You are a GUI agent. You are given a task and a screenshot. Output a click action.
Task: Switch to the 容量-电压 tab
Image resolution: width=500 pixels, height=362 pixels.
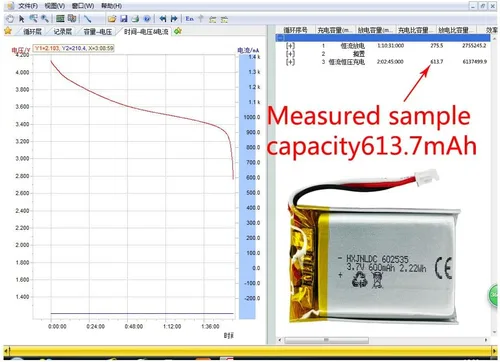pos(98,32)
